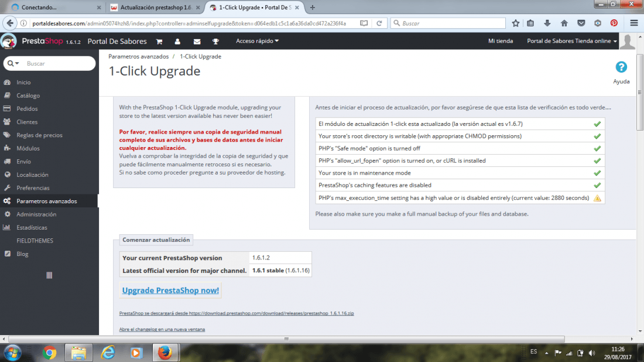The width and height of the screenshot is (644, 362).
Task: Open Windows Media Player taskbar icon
Action: tap(136, 353)
